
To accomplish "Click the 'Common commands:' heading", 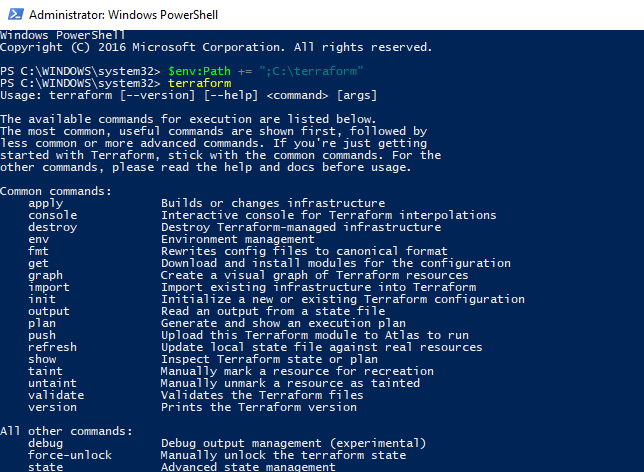I will pyautogui.click(x=56, y=191).
